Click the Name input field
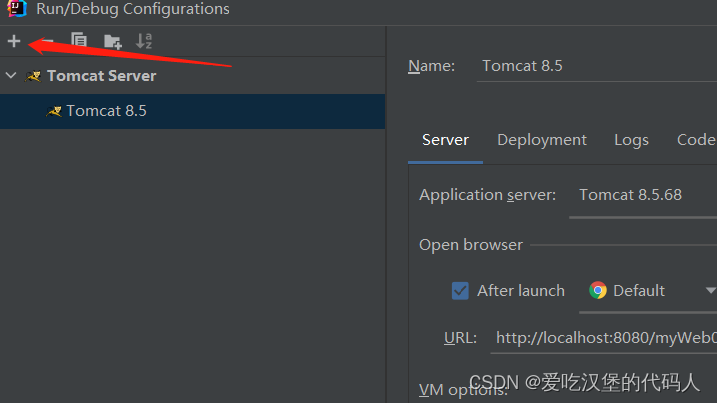This screenshot has height=403, width=717. coord(597,66)
